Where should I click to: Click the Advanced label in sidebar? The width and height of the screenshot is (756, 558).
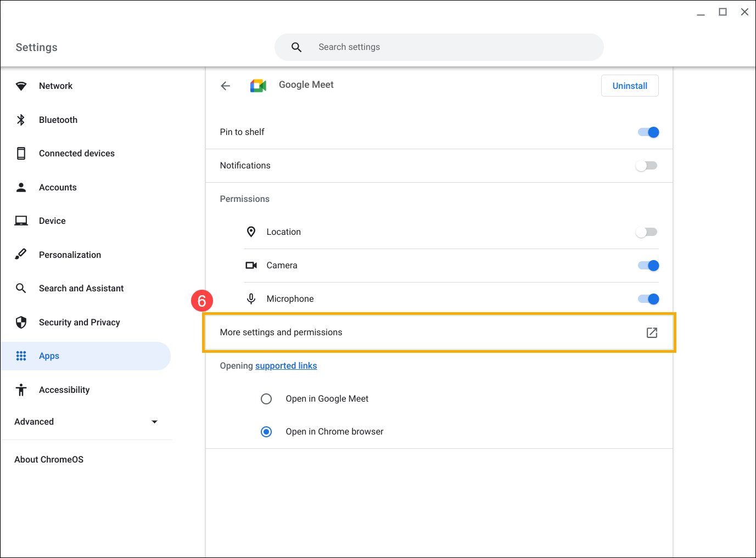pos(34,421)
